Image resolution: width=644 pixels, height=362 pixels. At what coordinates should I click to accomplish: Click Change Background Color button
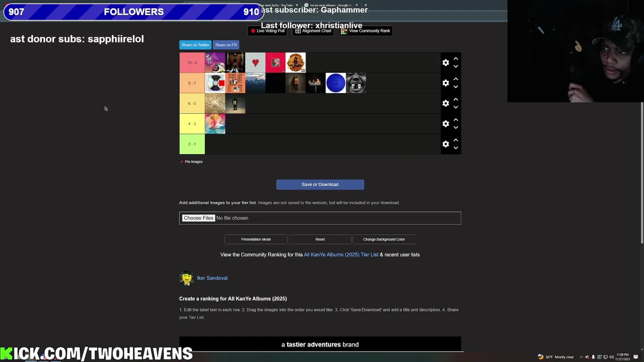point(384,239)
